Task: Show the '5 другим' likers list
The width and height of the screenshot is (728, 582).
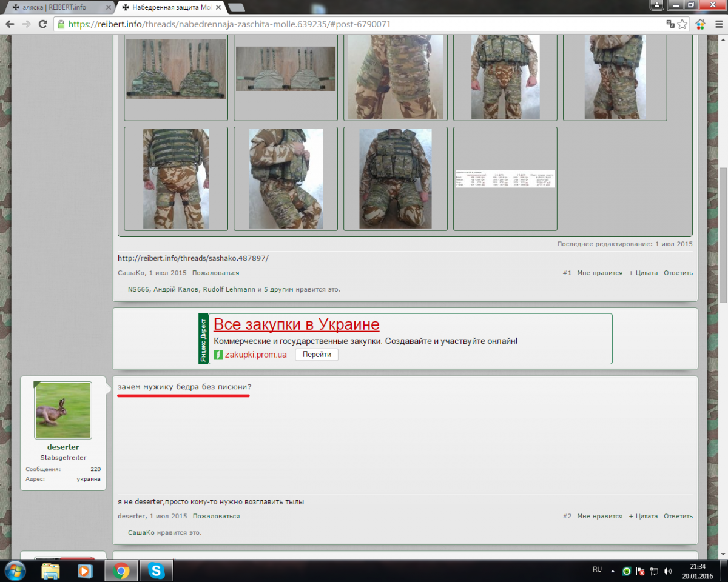Action: point(278,289)
